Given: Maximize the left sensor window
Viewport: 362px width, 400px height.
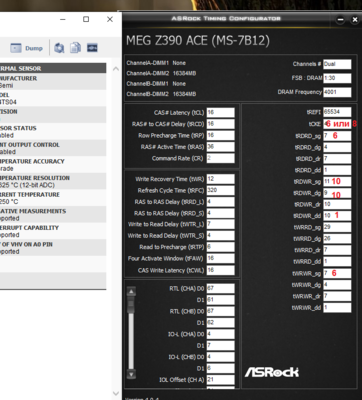Looking at the screenshot, I should pyautogui.click(x=86, y=19).
